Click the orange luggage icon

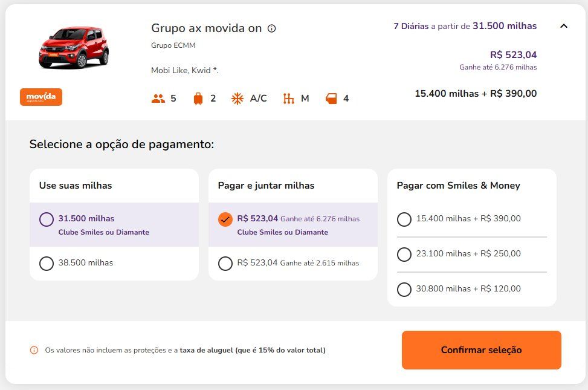tap(198, 99)
